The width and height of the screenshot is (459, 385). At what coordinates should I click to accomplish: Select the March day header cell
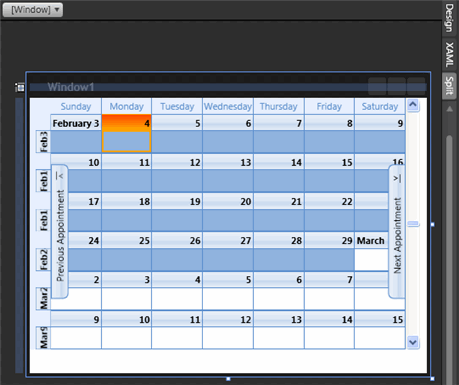pyautogui.click(x=371, y=240)
